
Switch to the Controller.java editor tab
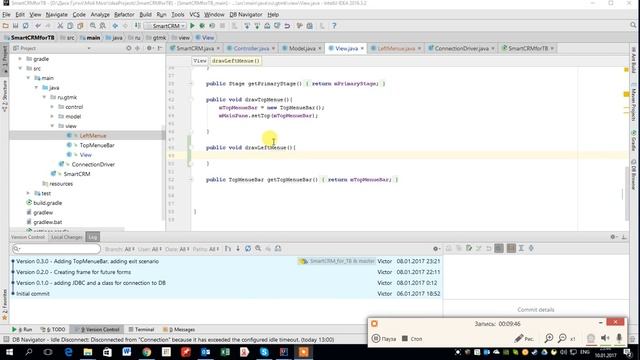251,48
